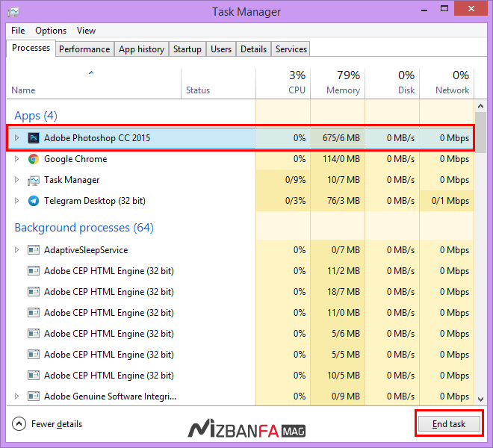Viewport: 493px width, 448px height.
Task: Click the Adobe Genuine Software Integrity icon
Action: point(34,396)
